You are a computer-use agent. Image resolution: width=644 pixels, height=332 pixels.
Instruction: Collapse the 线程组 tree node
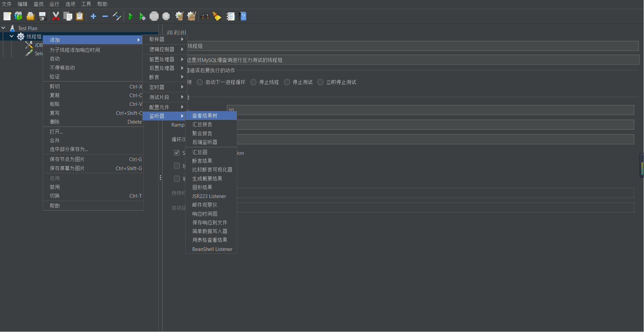[x=12, y=36]
